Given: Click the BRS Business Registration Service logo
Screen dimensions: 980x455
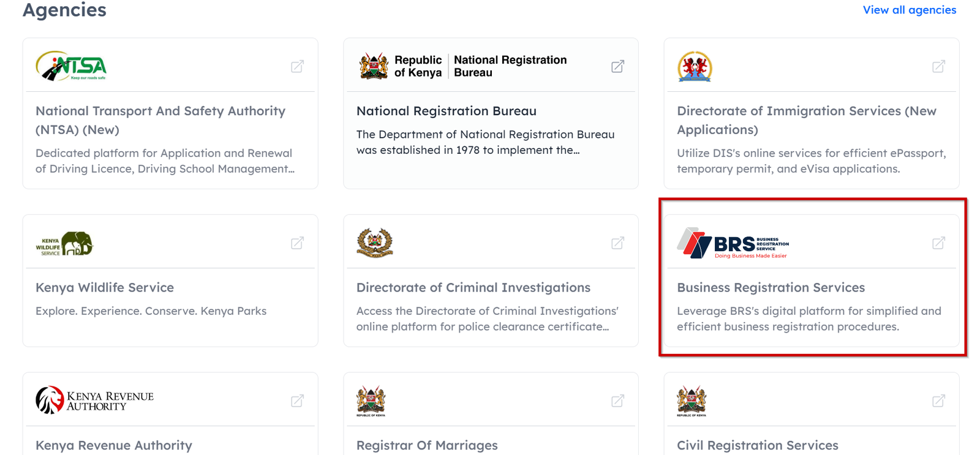Looking at the screenshot, I should [733, 243].
